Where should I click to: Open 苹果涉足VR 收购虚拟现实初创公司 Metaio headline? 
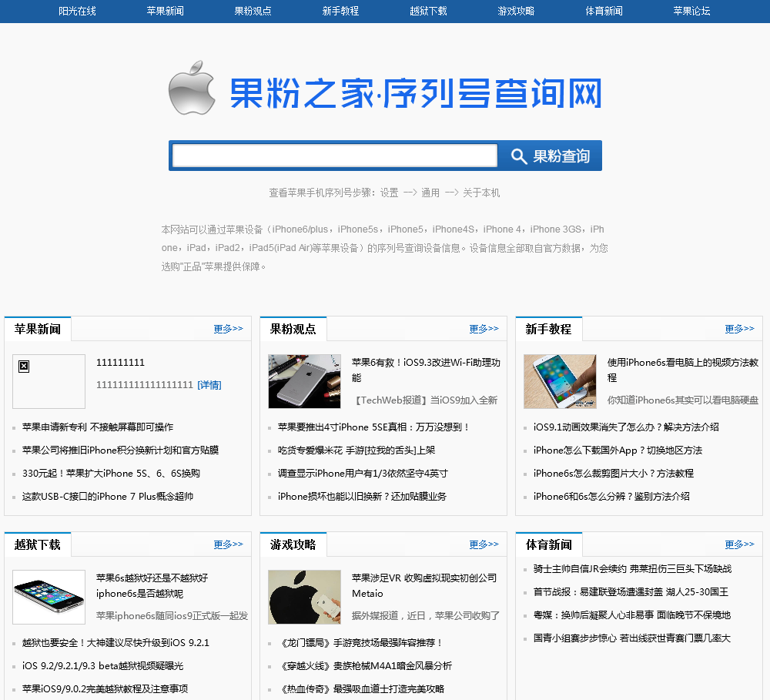click(x=424, y=585)
